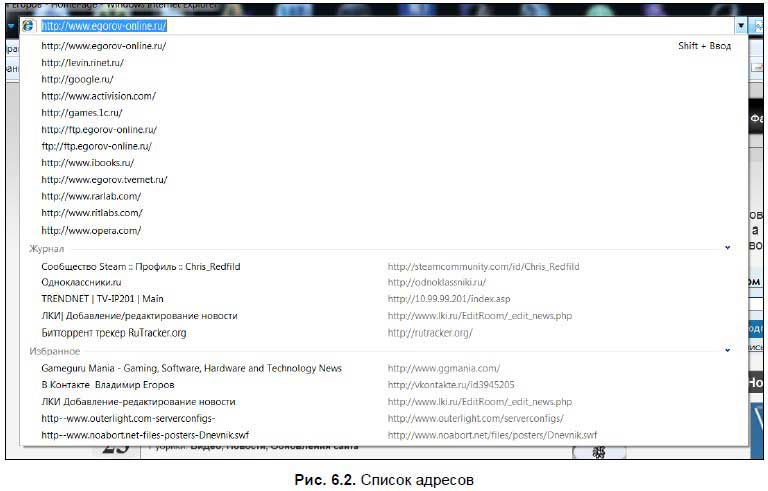This screenshot has width=768, height=491.
Task: Select Битторрент трекер RuTracker.org entry
Action: point(113,333)
